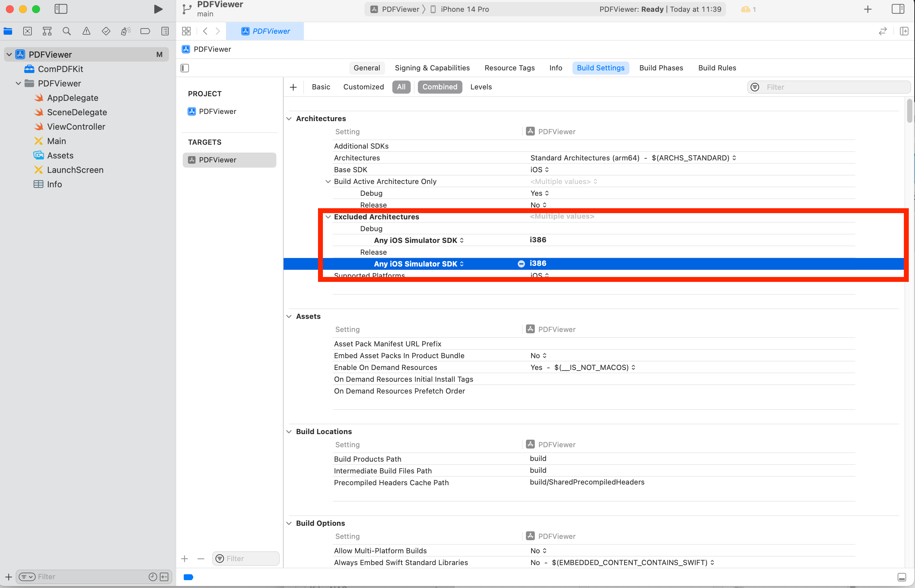Click the targets list Filter field
This screenshot has height=588, width=915.
(x=246, y=559)
